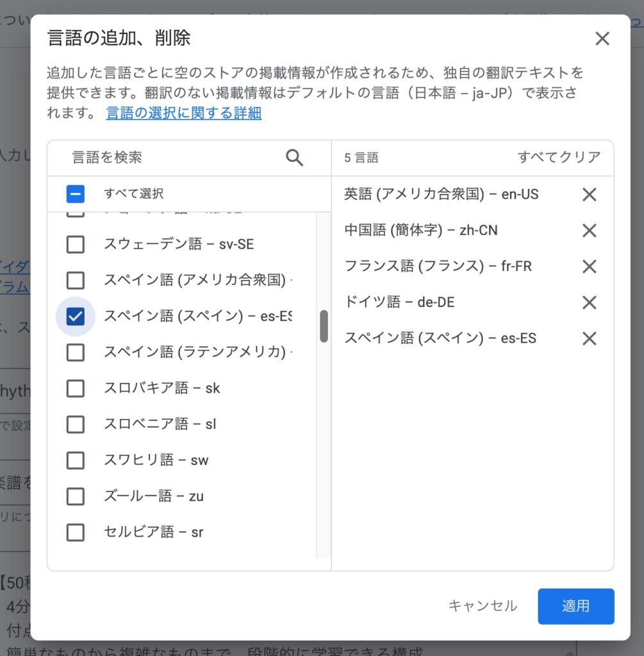Check the Serbian sr checkbox
The image size is (644, 656).
pos(76,532)
